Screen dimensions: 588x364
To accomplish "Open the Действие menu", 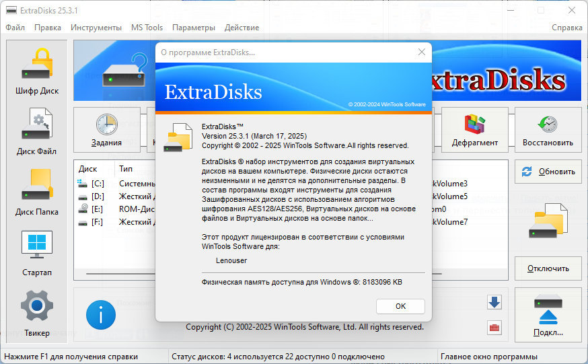I will (242, 28).
